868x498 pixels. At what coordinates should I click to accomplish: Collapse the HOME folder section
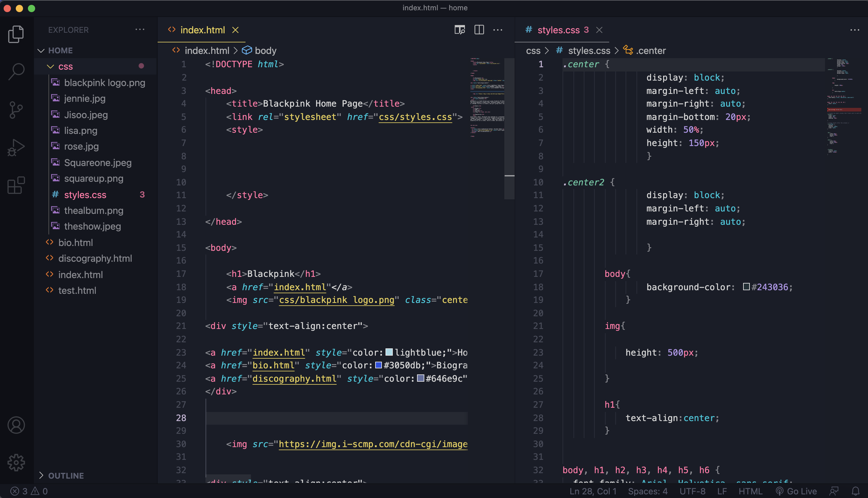[60, 51]
